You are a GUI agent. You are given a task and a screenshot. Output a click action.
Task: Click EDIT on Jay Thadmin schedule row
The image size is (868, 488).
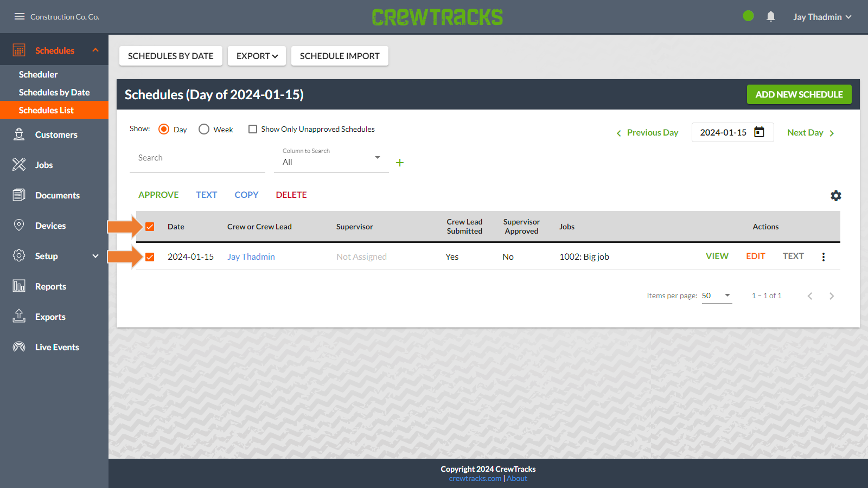coord(756,256)
